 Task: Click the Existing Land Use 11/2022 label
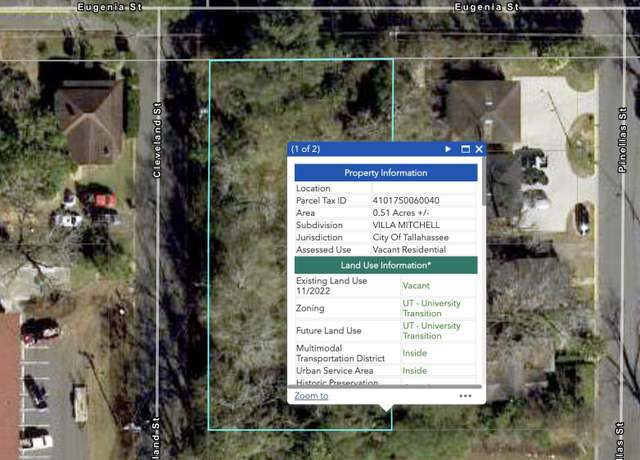[x=331, y=286]
